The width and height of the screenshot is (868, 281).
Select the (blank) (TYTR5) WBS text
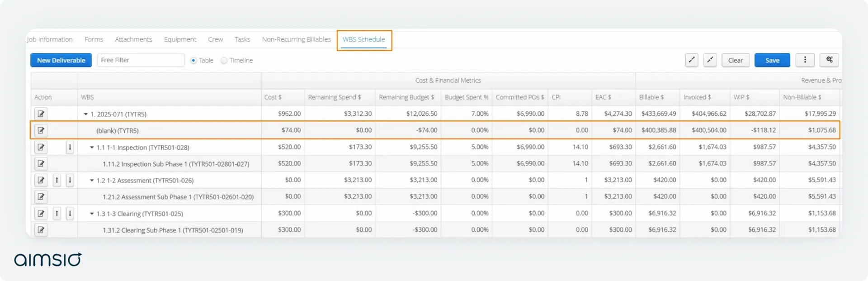tap(118, 131)
